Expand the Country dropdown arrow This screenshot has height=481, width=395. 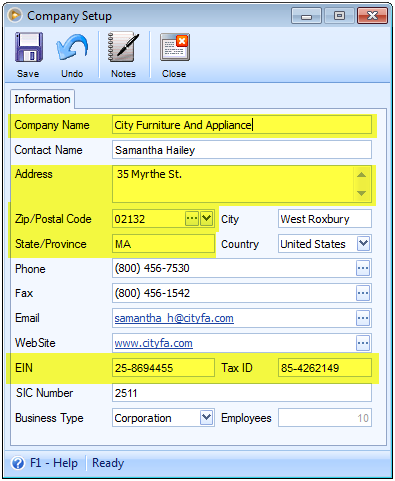point(363,243)
